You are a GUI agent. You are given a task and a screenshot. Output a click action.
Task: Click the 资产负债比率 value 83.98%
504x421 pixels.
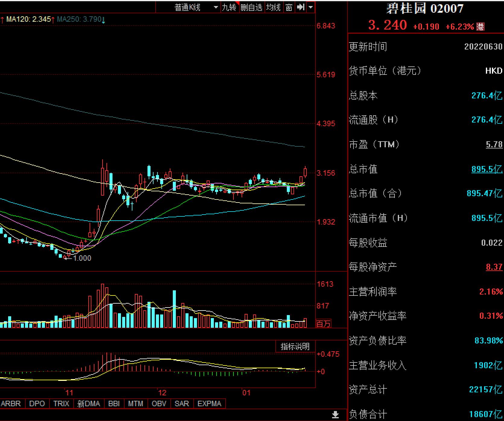pos(489,340)
